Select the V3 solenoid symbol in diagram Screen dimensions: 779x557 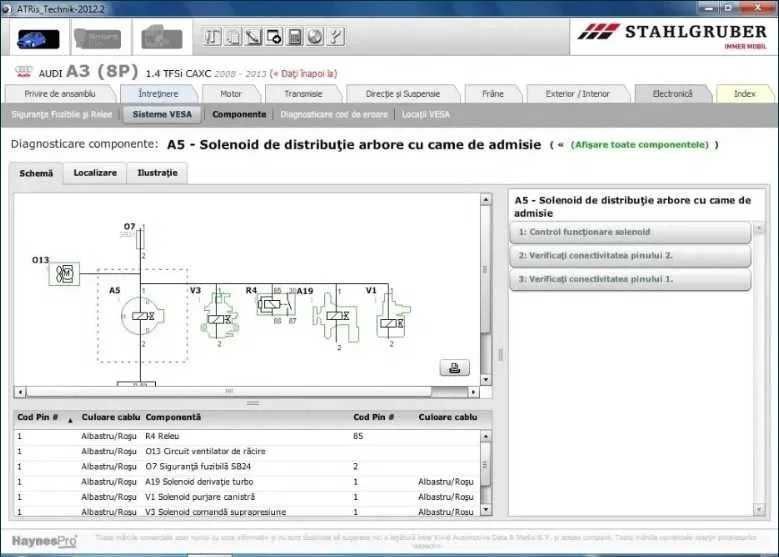coord(219,315)
